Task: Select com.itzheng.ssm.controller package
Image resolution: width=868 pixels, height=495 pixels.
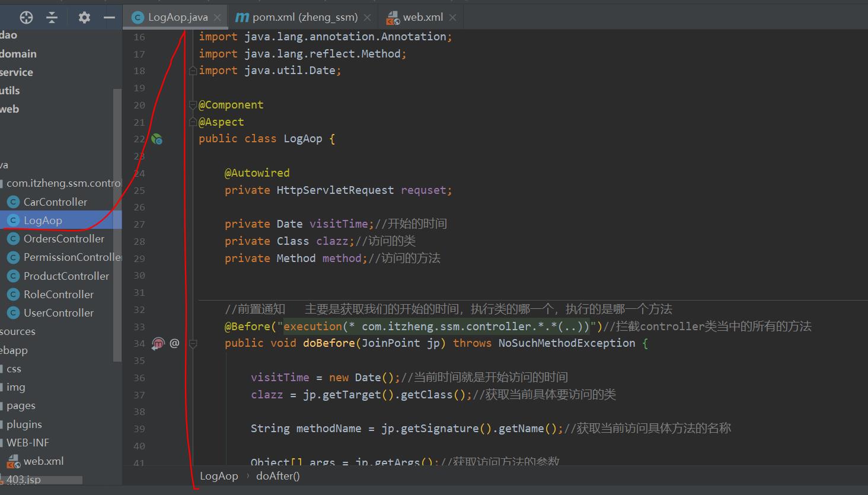Action: (63, 183)
